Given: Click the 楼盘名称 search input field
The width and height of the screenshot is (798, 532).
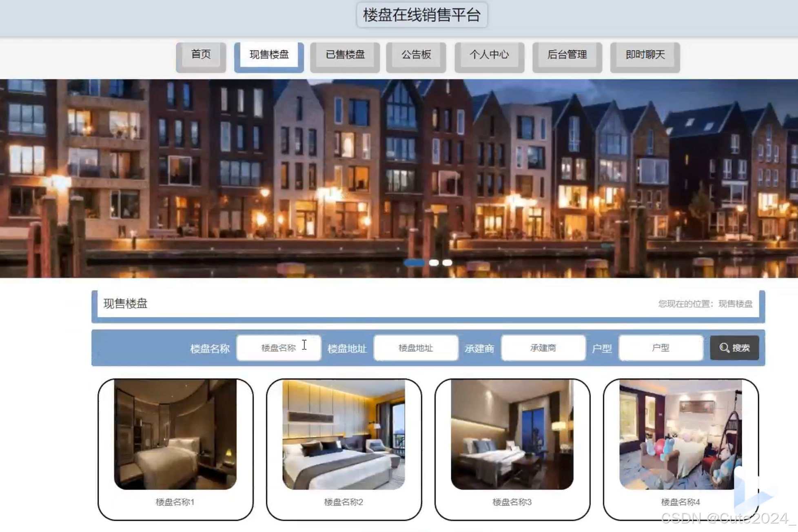Looking at the screenshot, I should (279, 348).
